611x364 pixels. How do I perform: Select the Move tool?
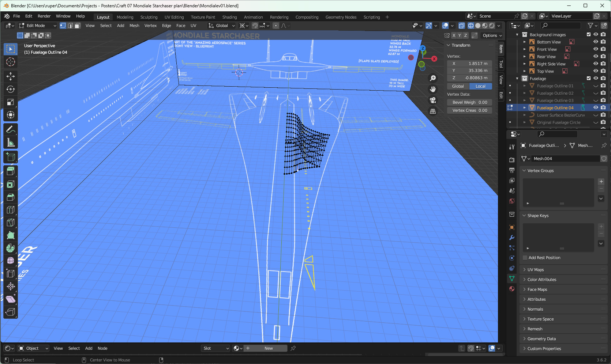(x=11, y=76)
